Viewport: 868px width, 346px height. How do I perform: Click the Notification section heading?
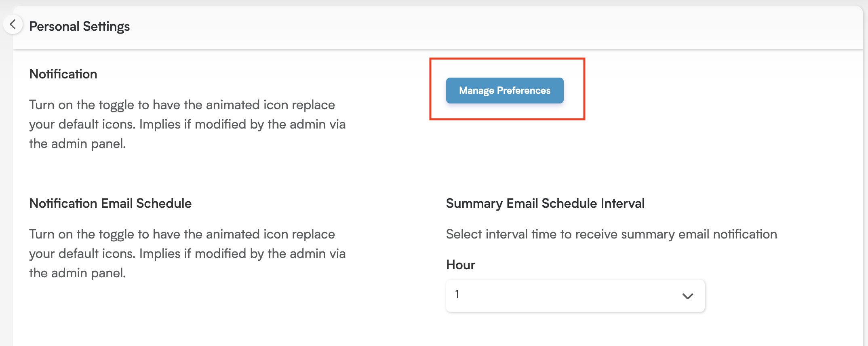tap(63, 74)
